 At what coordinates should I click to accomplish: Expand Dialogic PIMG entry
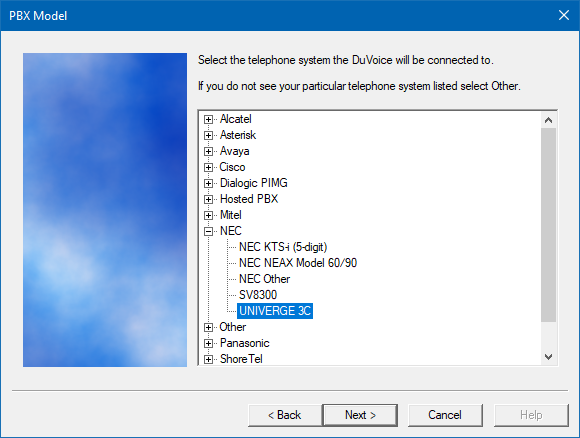pyautogui.click(x=208, y=183)
